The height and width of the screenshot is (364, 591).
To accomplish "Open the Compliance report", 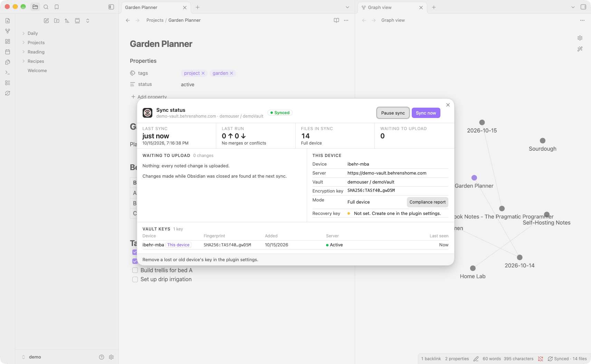I will click(428, 202).
